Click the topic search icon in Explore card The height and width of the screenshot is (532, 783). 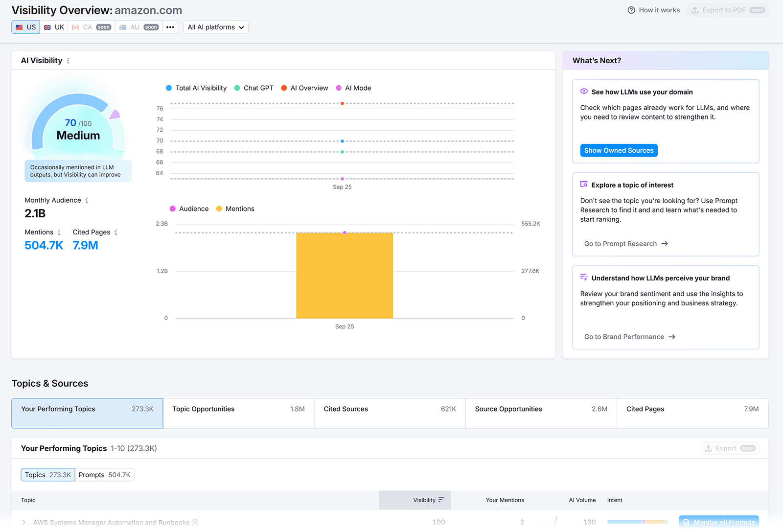(584, 184)
